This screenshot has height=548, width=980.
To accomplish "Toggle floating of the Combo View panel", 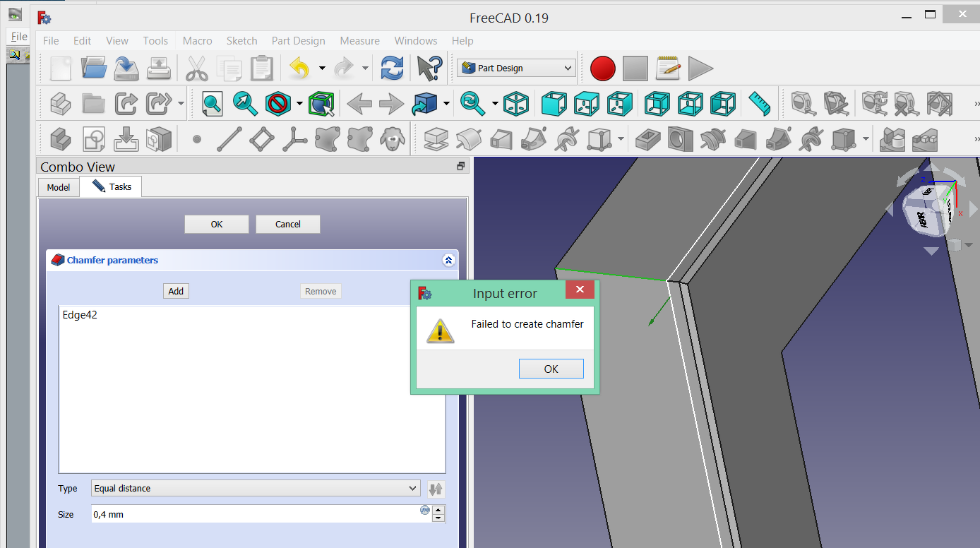I will click(461, 167).
